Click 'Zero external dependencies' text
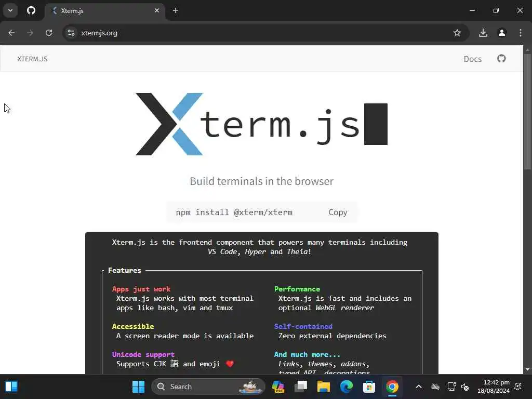This screenshot has height=399, width=532. click(332, 336)
